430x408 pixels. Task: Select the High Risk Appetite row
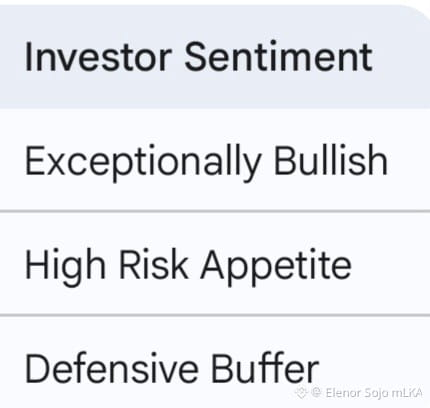pyautogui.click(x=215, y=263)
